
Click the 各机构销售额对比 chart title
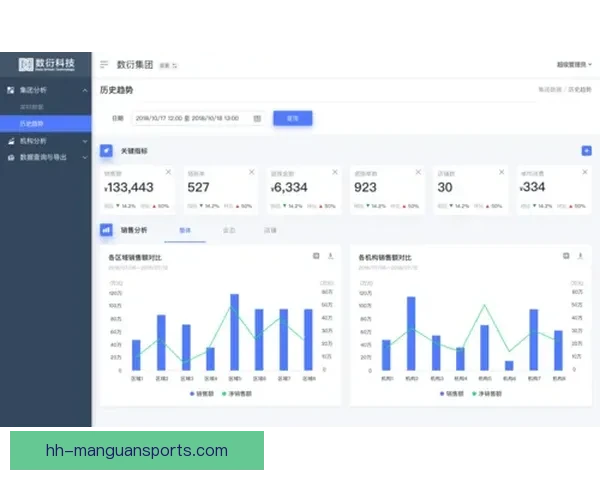(385, 257)
